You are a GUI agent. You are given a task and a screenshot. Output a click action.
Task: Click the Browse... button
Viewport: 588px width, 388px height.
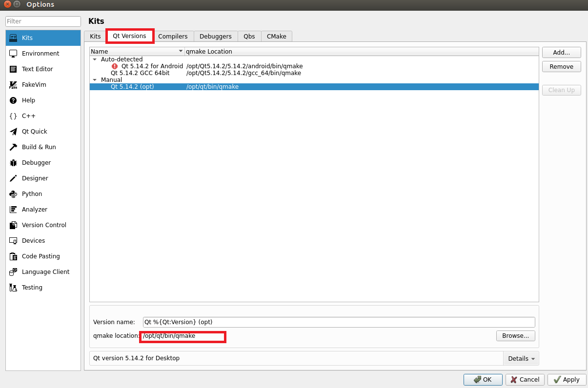point(516,336)
